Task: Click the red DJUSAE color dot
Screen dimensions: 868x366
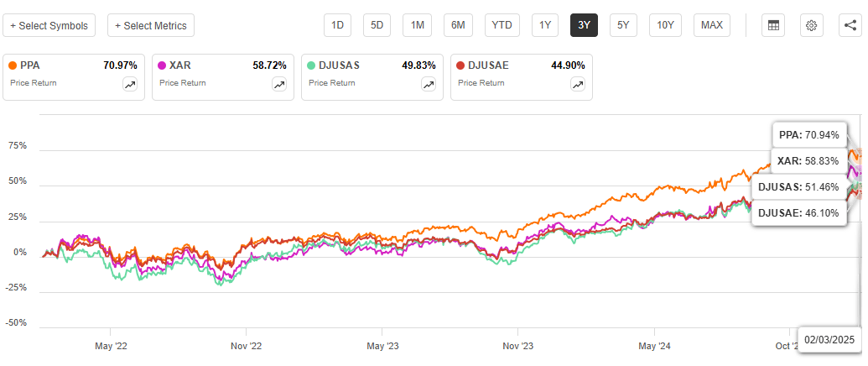Action: pos(460,65)
